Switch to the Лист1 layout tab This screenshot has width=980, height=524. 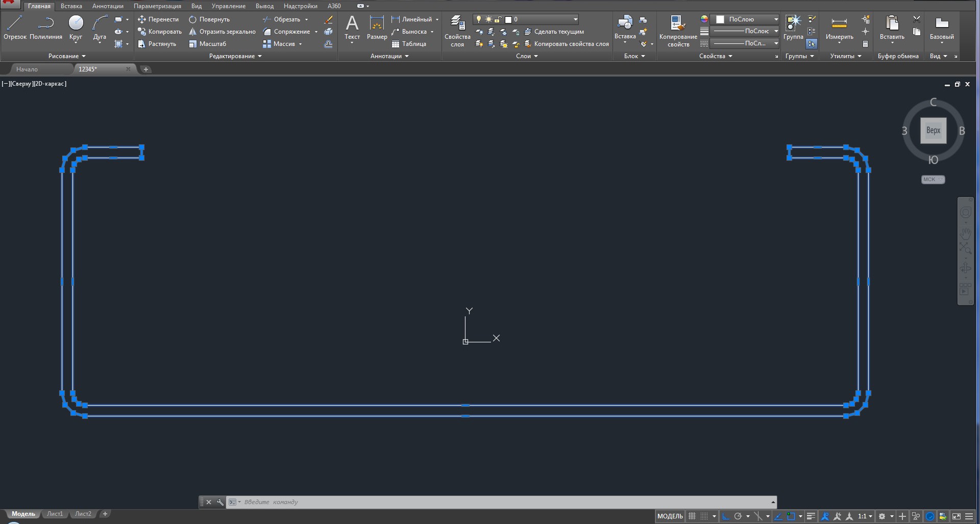pyautogui.click(x=55, y=514)
